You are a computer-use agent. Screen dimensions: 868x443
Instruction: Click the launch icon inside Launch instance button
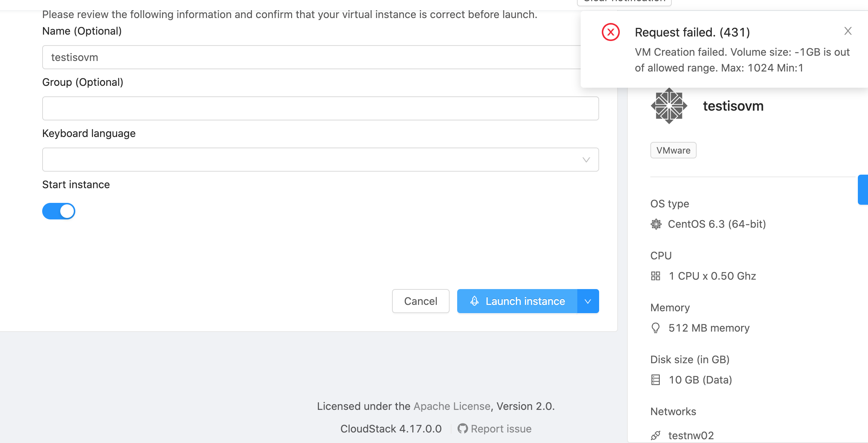tap(474, 301)
